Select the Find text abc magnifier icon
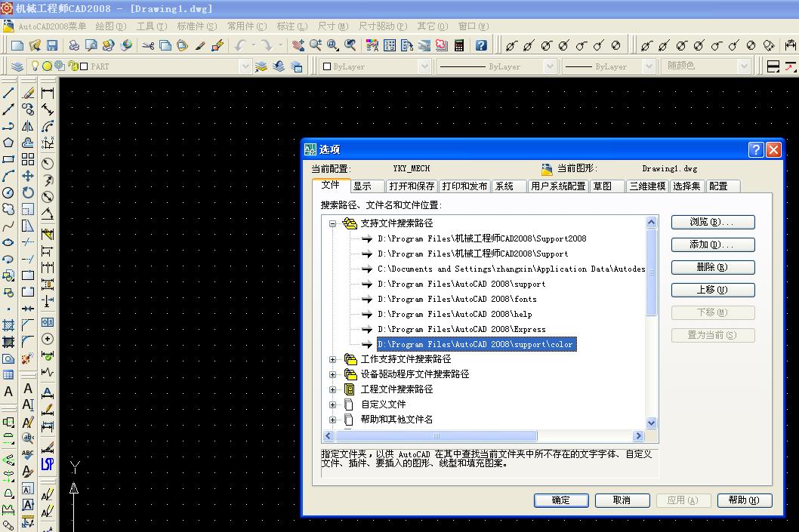799x532 pixels. 28,438
